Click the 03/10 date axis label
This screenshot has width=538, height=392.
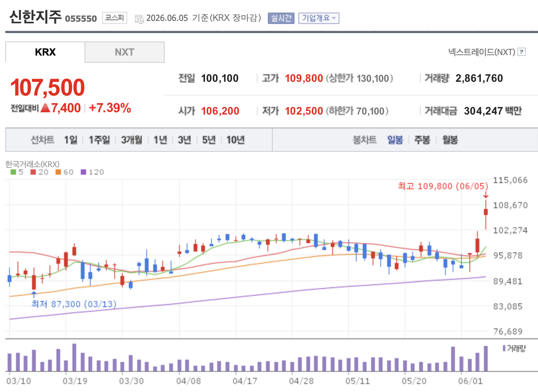[19, 381]
